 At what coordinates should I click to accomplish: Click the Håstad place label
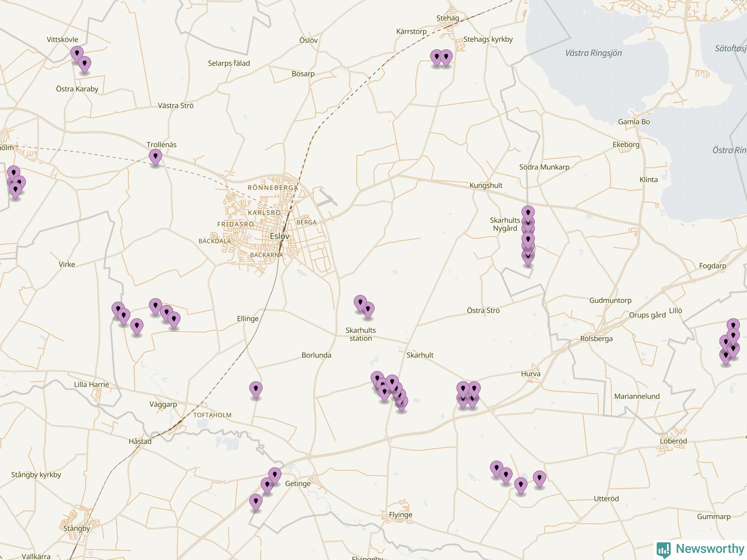tap(140, 441)
